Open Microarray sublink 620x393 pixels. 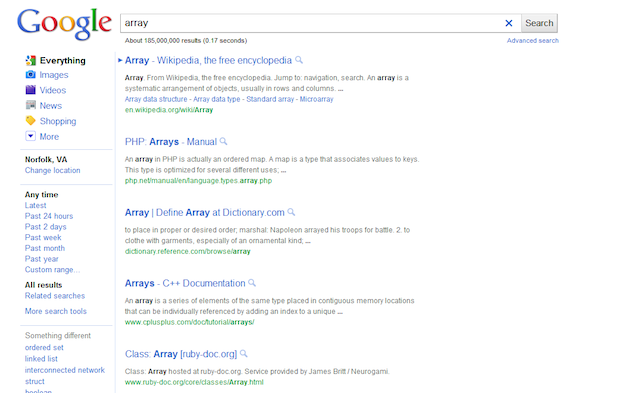(x=316, y=99)
